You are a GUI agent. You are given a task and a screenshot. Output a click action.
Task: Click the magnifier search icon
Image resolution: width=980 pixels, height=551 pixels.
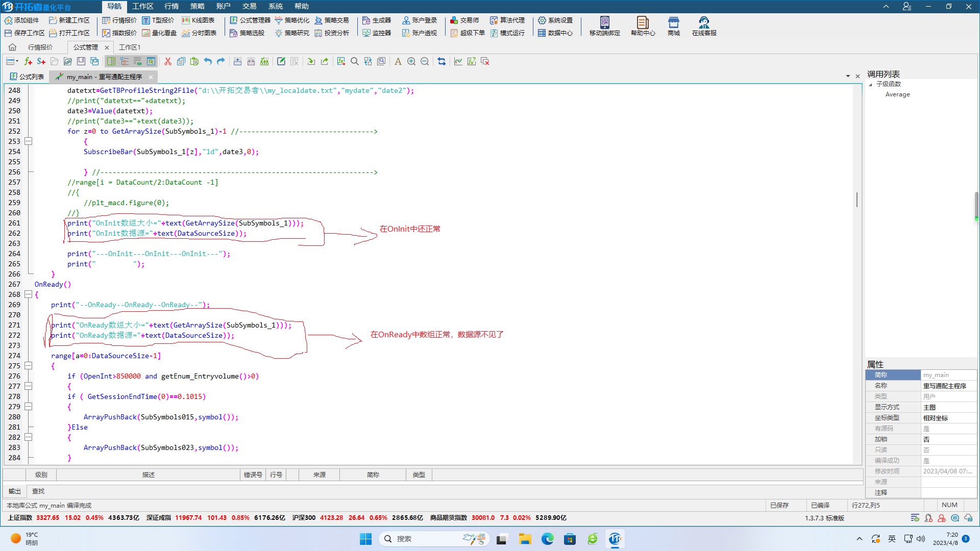(355, 61)
